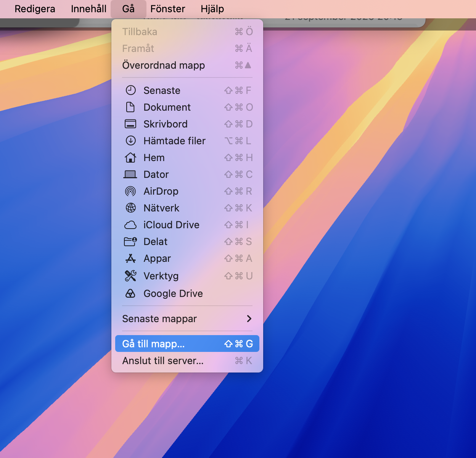Image resolution: width=476 pixels, height=458 pixels.
Task: Click the Google Drive icon
Action: point(130,294)
